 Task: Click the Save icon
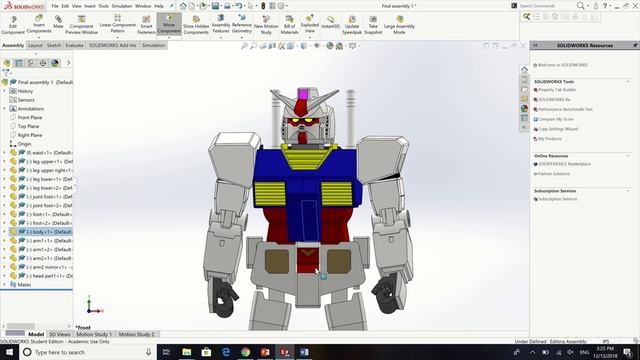215,6
